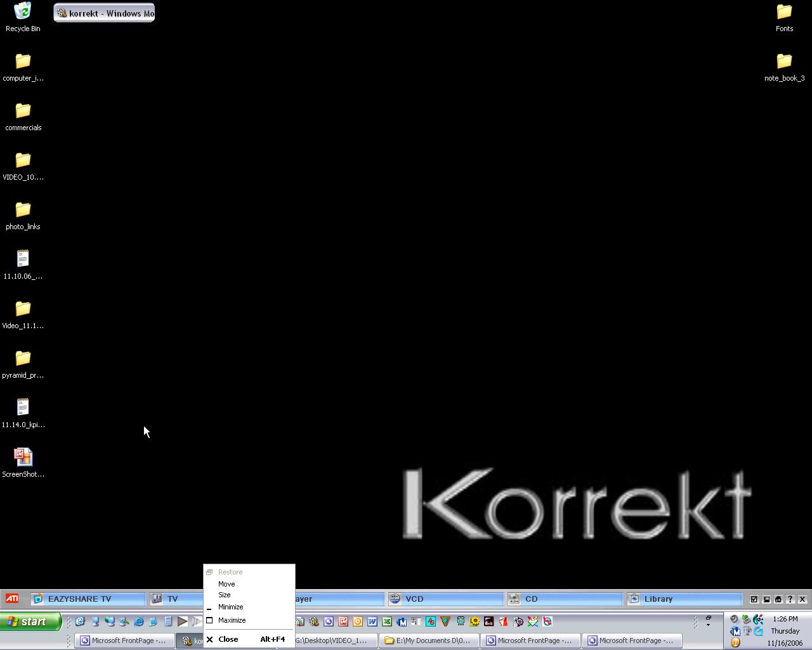Image resolution: width=812 pixels, height=650 pixels.
Task: Click the taskbar clock showing 1:26 PM
Action: [785, 619]
